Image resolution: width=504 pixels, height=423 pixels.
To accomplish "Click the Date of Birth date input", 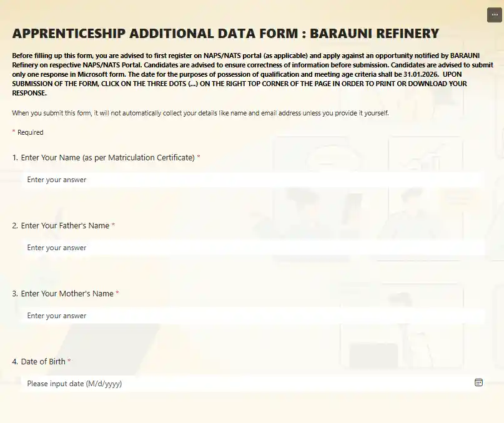I will [247, 384].
